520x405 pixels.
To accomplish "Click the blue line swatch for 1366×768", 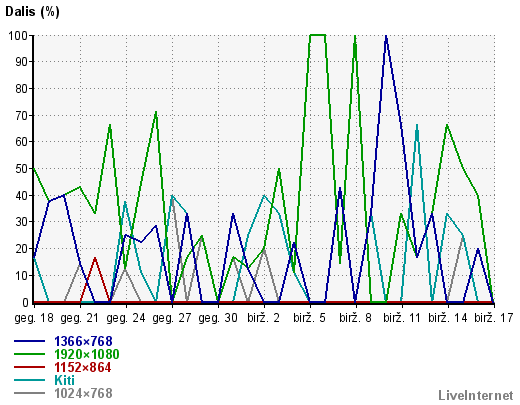I will pyautogui.click(x=29, y=341).
